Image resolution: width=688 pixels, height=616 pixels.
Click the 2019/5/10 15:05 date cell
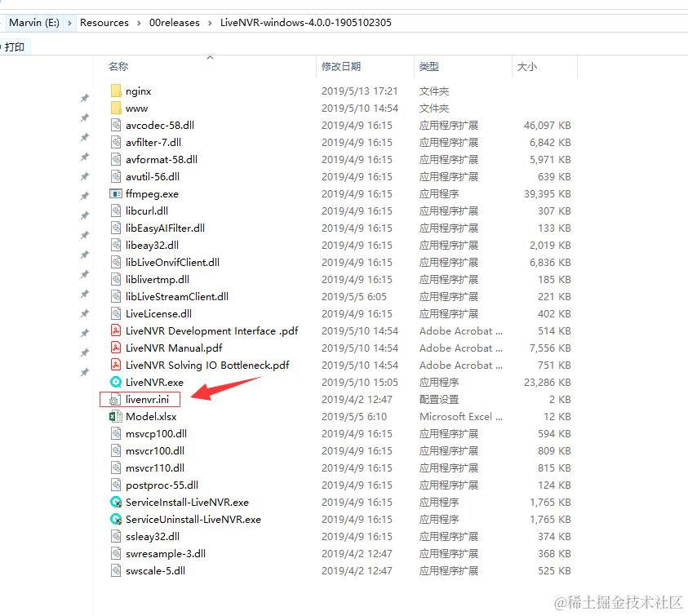(359, 382)
